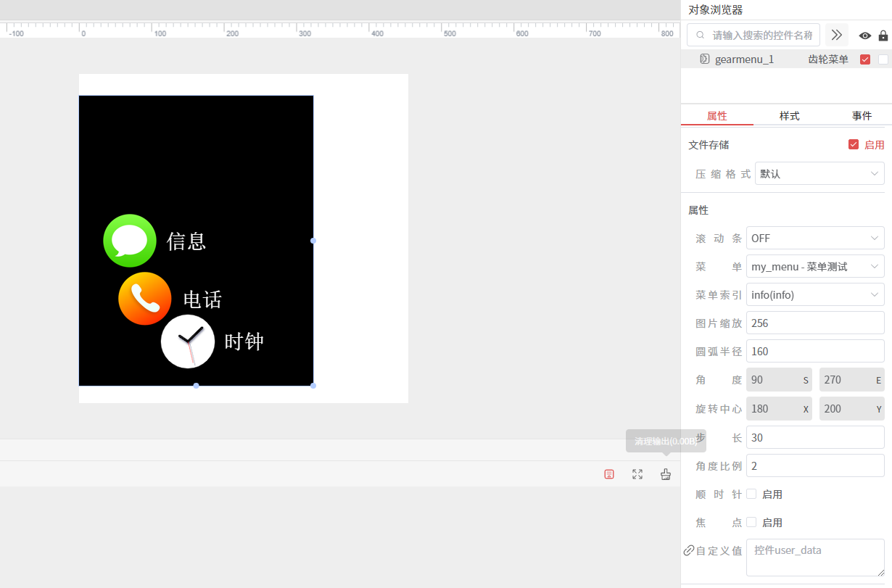
Task: Click the link icon next to 自定义值
Action: (689, 550)
